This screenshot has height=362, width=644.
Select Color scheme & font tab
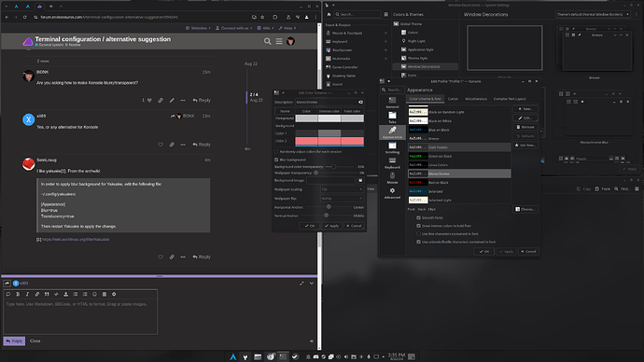(x=425, y=99)
